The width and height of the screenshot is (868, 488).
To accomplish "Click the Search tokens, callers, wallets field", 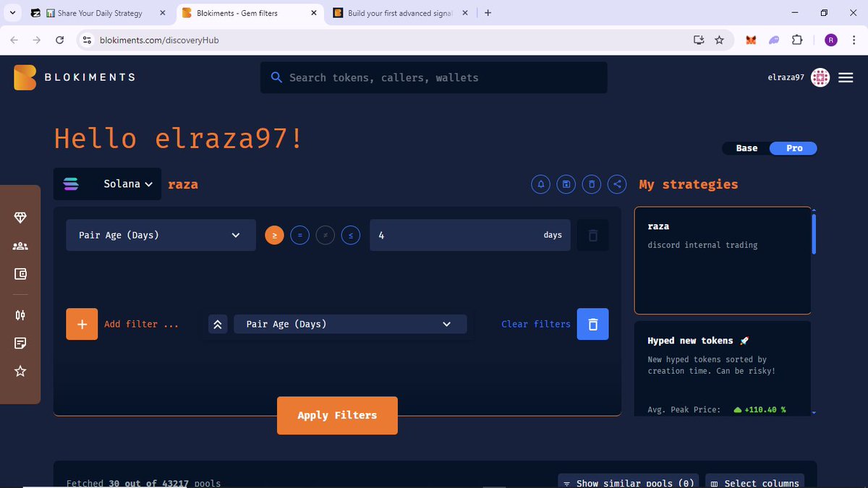I will pos(434,77).
